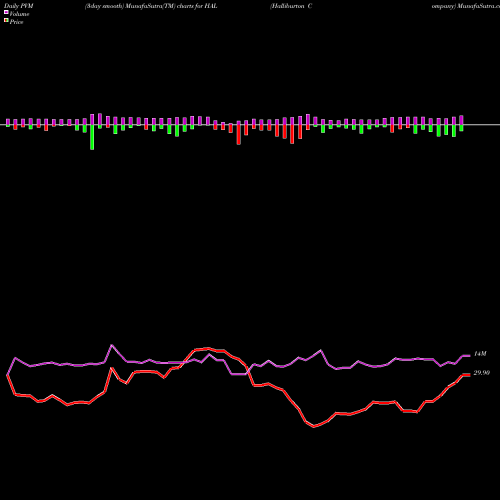Click the green-red Price legend swatch
Screen dimensions: 500x500
click(x=6, y=21)
